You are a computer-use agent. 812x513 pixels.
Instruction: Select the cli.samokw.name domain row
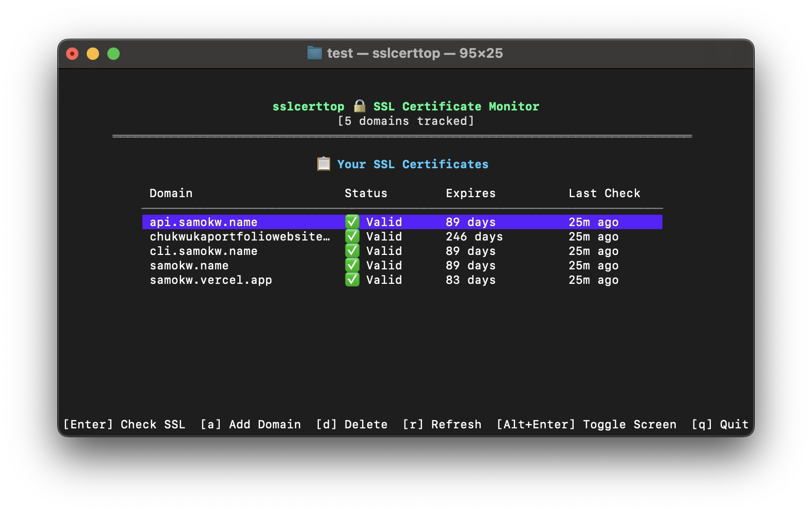(203, 251)
